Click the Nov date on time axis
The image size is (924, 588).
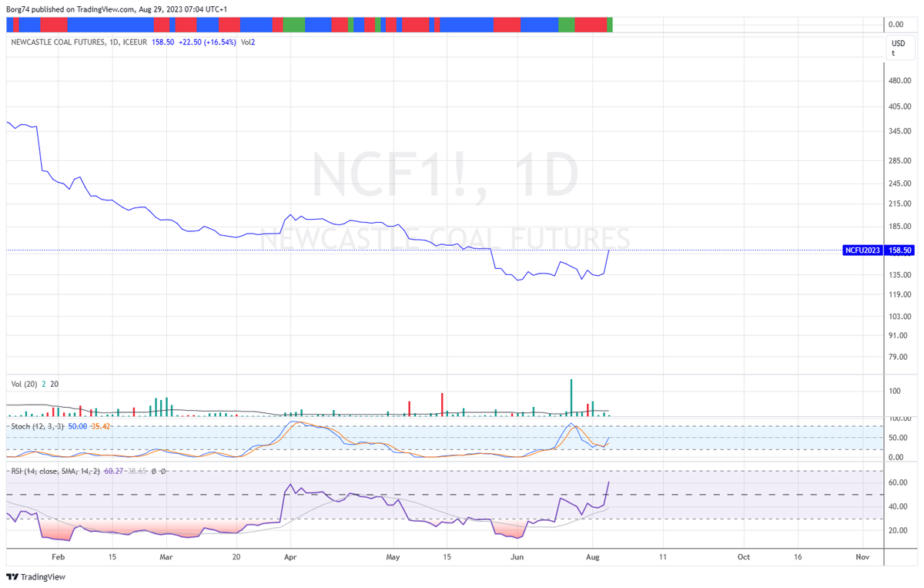point(862,556)
